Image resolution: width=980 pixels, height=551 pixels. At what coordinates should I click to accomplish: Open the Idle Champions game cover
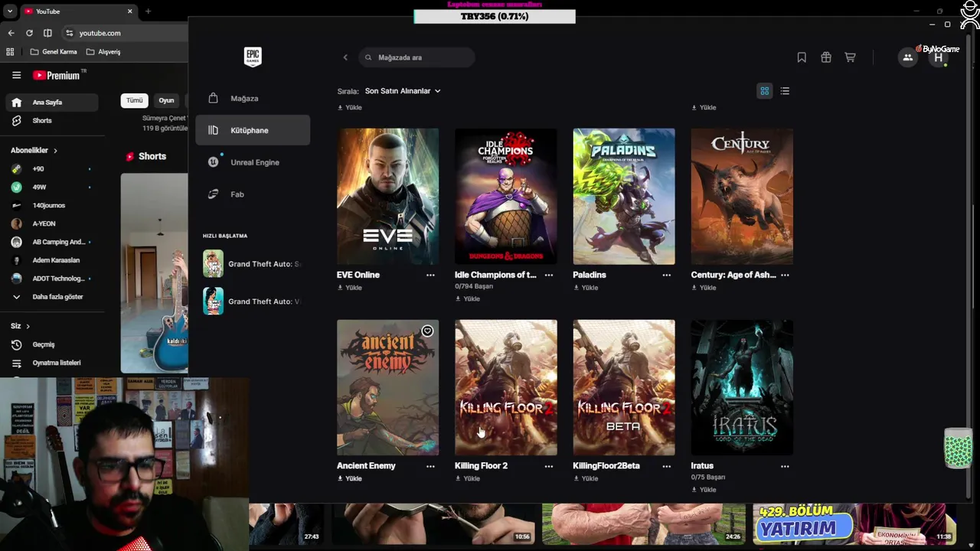pos(506,197)
